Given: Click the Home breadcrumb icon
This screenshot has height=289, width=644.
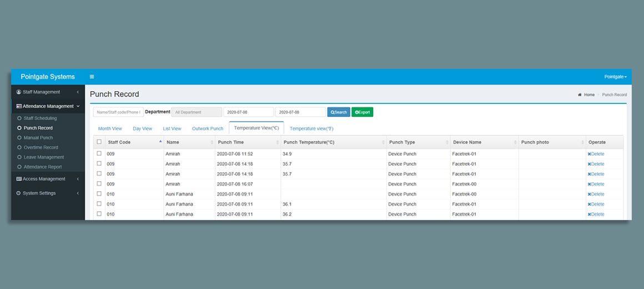Looking at the screenshot, I should coord(580,95).
